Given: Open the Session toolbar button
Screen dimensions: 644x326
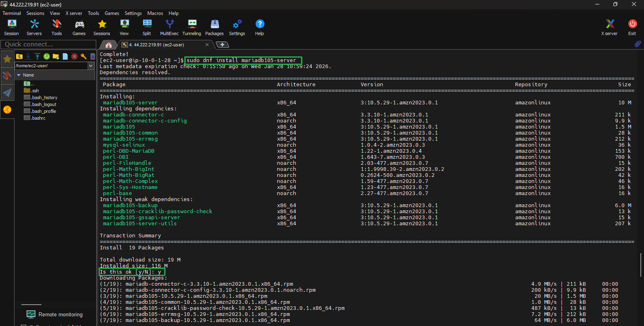Looking at the screenshot, I should [x=11, y=27].
